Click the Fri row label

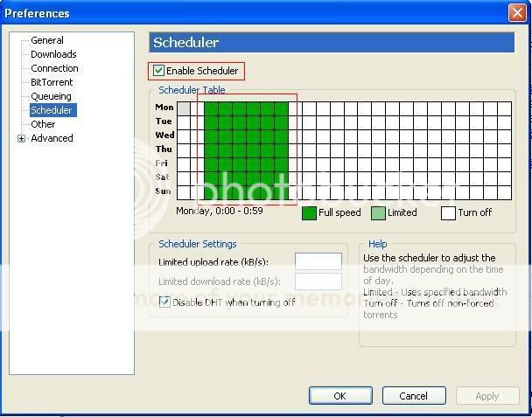click(x=162, y=163)
